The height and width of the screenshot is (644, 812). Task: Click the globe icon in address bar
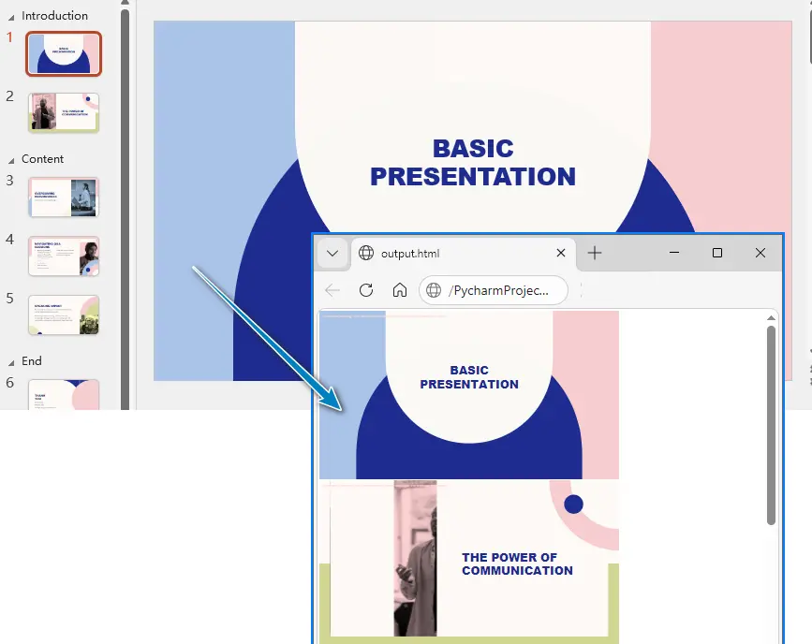[x=434, y=290]
